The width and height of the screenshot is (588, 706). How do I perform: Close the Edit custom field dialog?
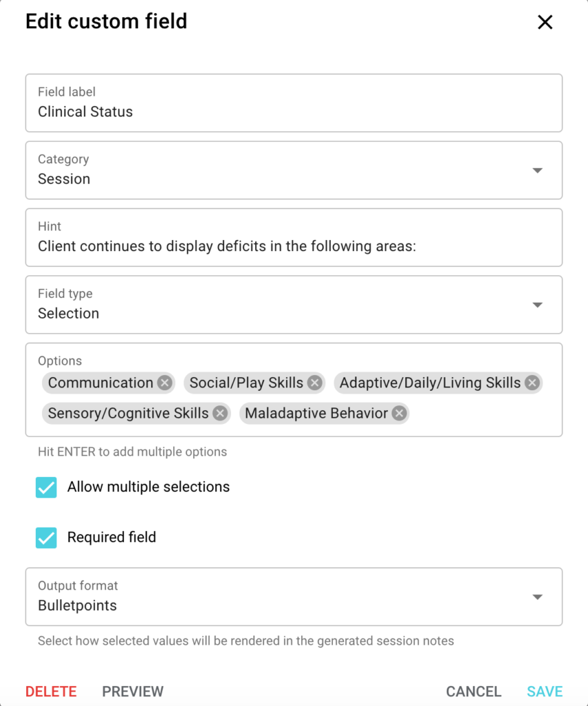tap(545, 22)
